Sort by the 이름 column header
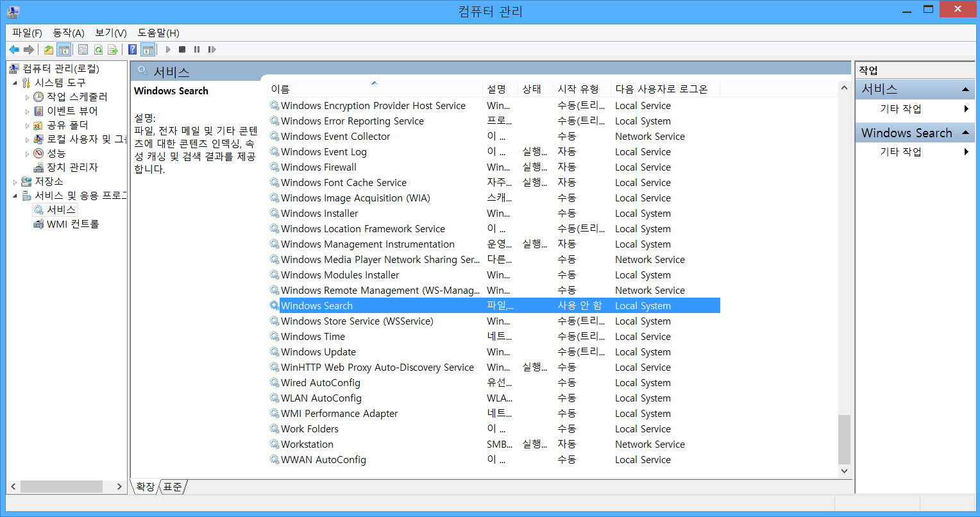Image resolution: width=980 pixels, height=517 pixels. pos(375,89)
